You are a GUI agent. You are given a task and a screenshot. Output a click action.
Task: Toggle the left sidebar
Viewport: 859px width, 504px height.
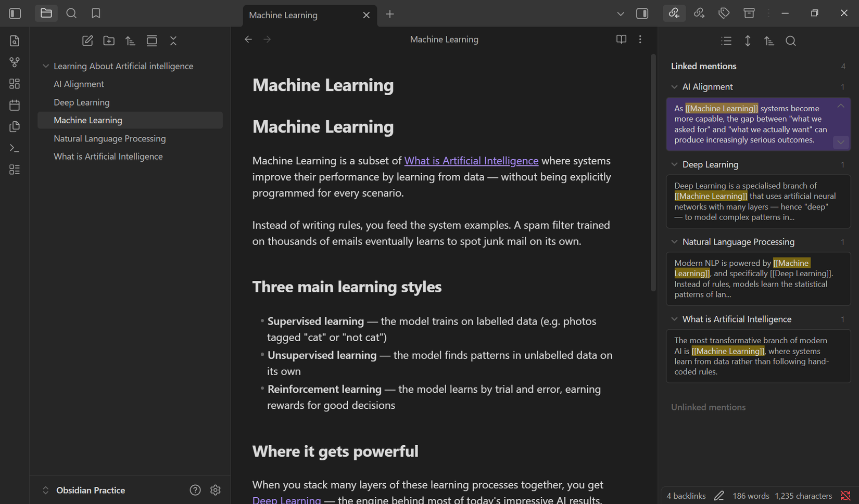pos(15,14)
